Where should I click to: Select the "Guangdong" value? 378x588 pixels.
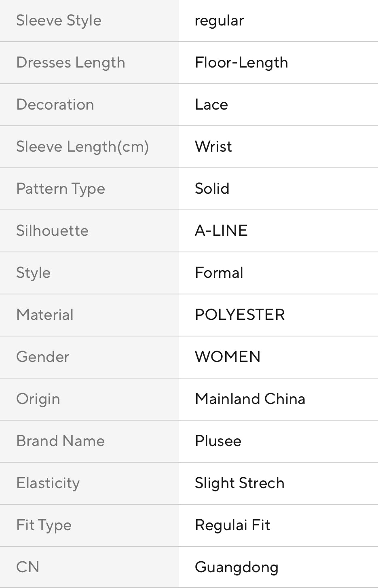[x=237, y=567]
